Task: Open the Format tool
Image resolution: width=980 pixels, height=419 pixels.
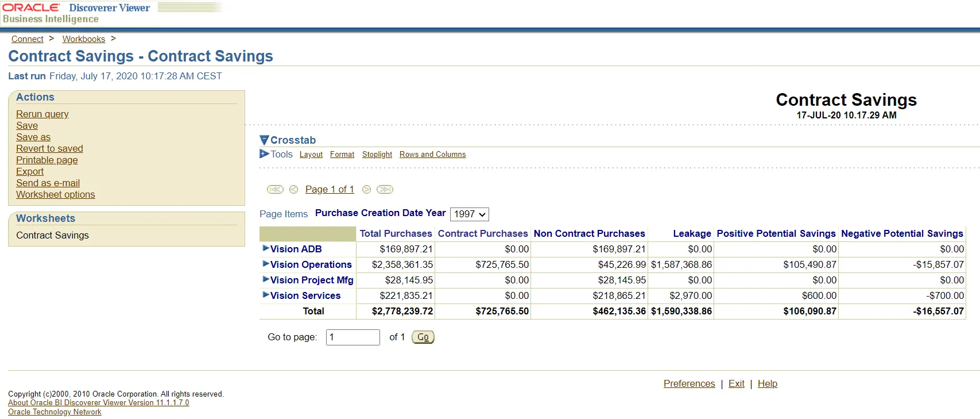Action: click(342, 155)
